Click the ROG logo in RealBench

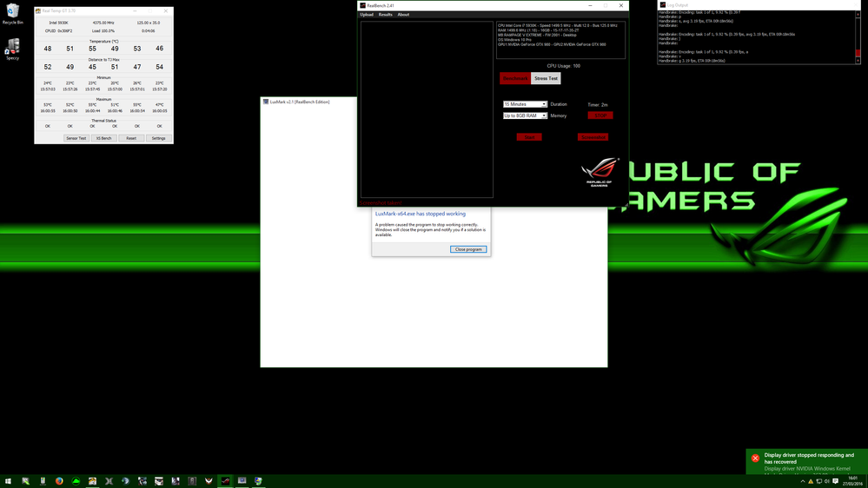600,172
